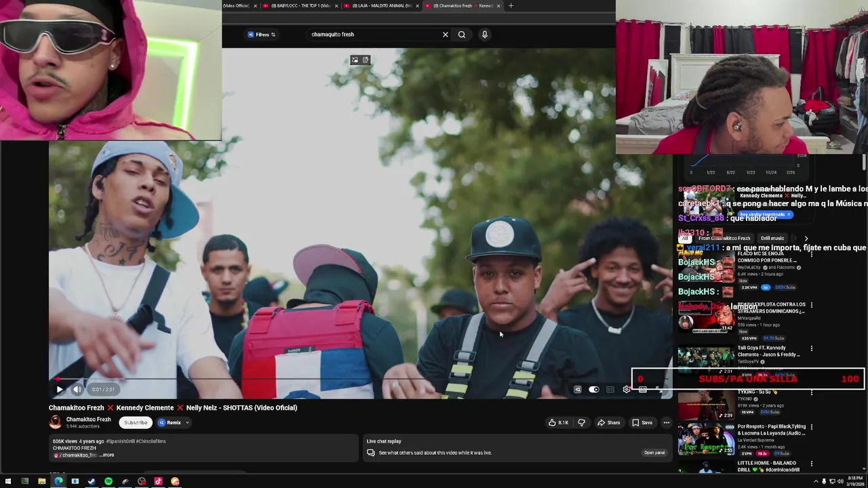
Task: Open Chamakitoo Frezh channel name link
Action: 88,420
